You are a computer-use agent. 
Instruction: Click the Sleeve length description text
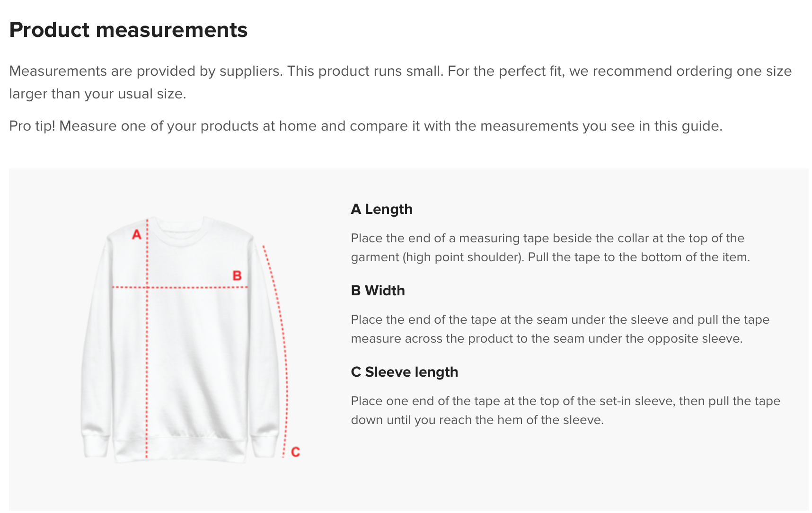(565, 410)
